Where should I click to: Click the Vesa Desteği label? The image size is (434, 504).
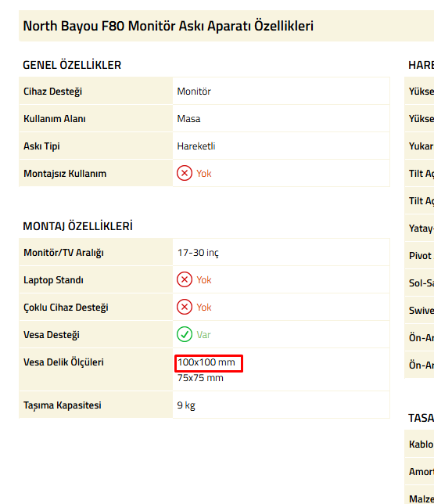(x=52, y=335)
